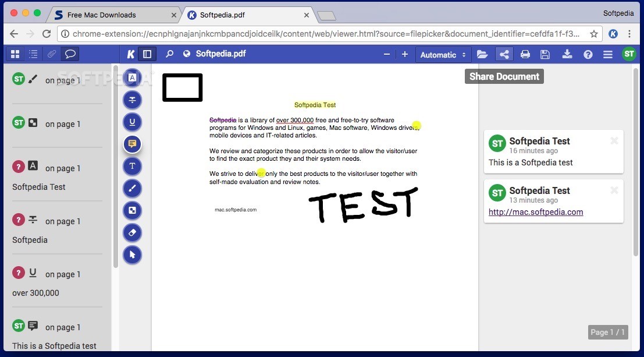Select the pointer select tool
644x357 pixels.
132,255
